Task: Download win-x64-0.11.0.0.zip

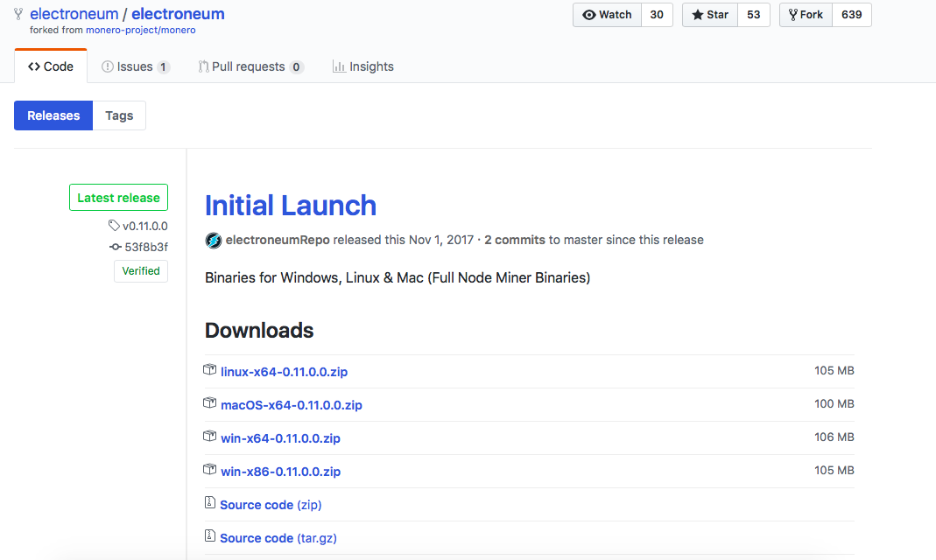Action: (280, 438)
